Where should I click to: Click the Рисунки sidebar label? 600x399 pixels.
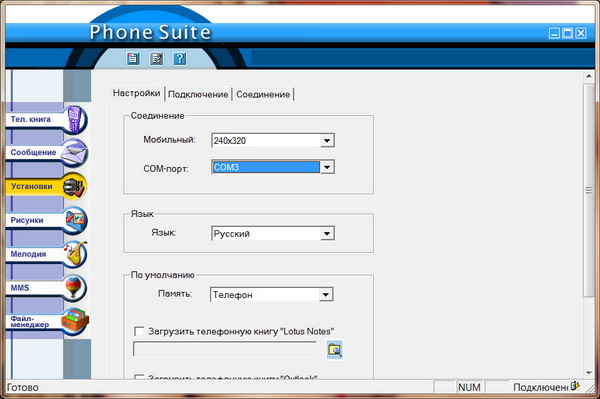[27, 220]
